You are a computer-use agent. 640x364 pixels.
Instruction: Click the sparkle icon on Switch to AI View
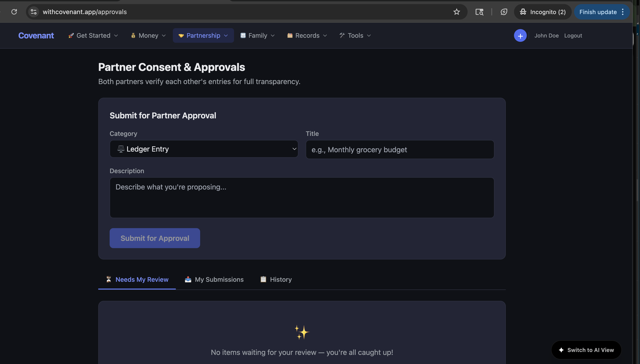click(561, 350)
